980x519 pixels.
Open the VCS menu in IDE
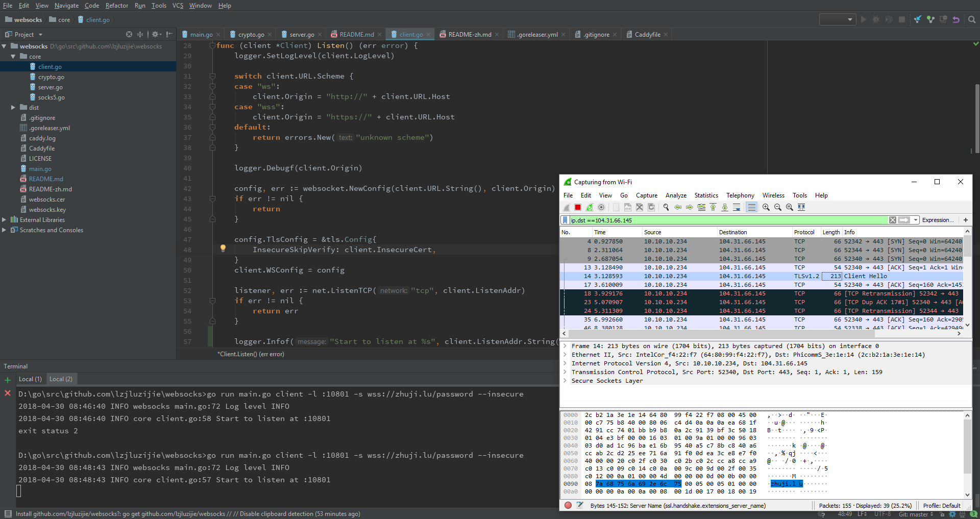(x=178, y=5)
